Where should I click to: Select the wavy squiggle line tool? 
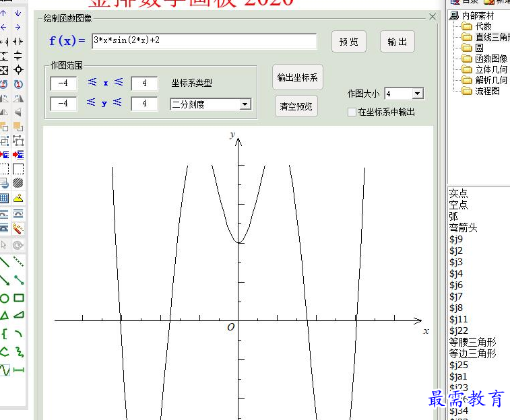coord(20,352)
